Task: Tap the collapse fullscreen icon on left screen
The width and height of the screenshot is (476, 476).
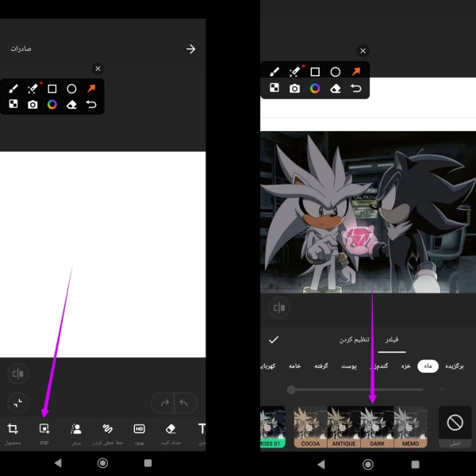Action: click(18, 403)
